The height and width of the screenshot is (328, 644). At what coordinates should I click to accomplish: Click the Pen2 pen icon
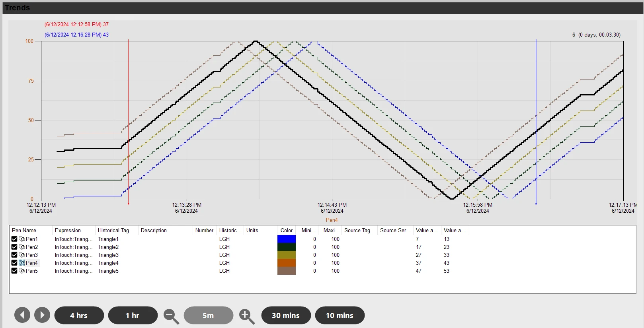pyautogui.click(x=22, y=247)
